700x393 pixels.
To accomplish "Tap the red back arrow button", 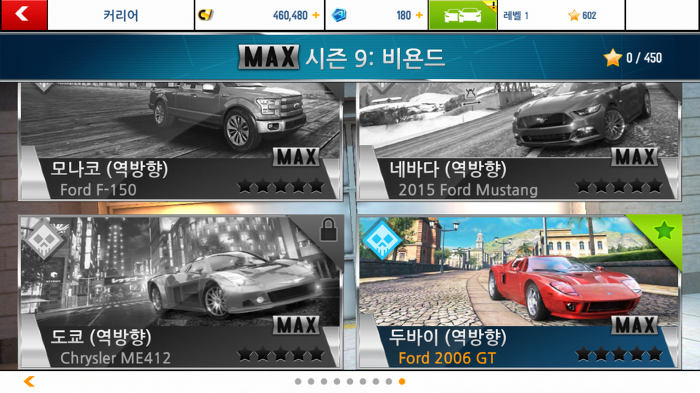I will click(24, 15).
